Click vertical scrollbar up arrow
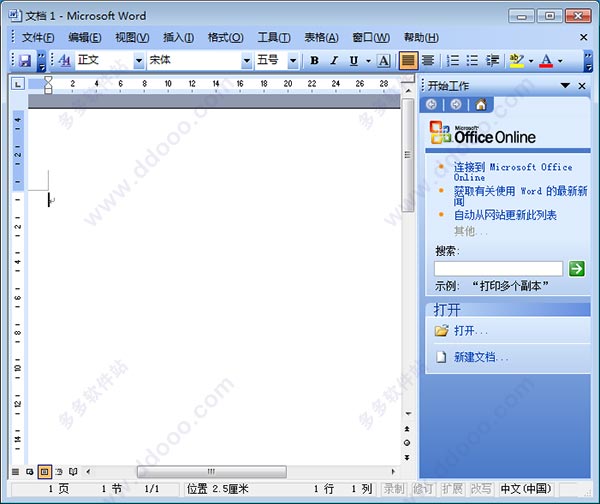600x504 pixels. click(x=408, y=91)
